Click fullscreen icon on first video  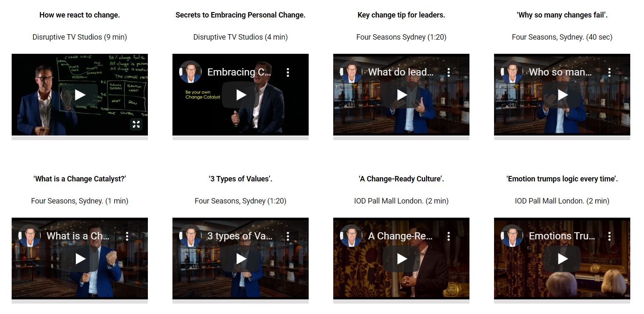[x=136, y=124]
